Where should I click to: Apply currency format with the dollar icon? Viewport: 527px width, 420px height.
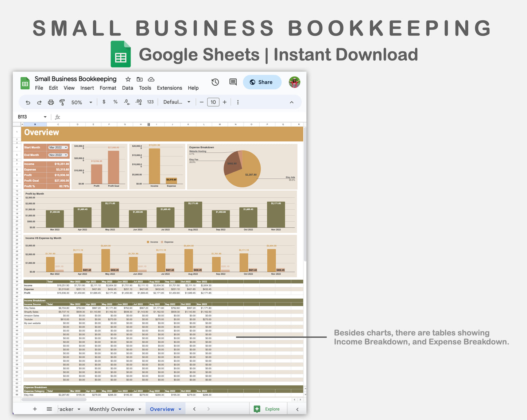click(104, 102)
